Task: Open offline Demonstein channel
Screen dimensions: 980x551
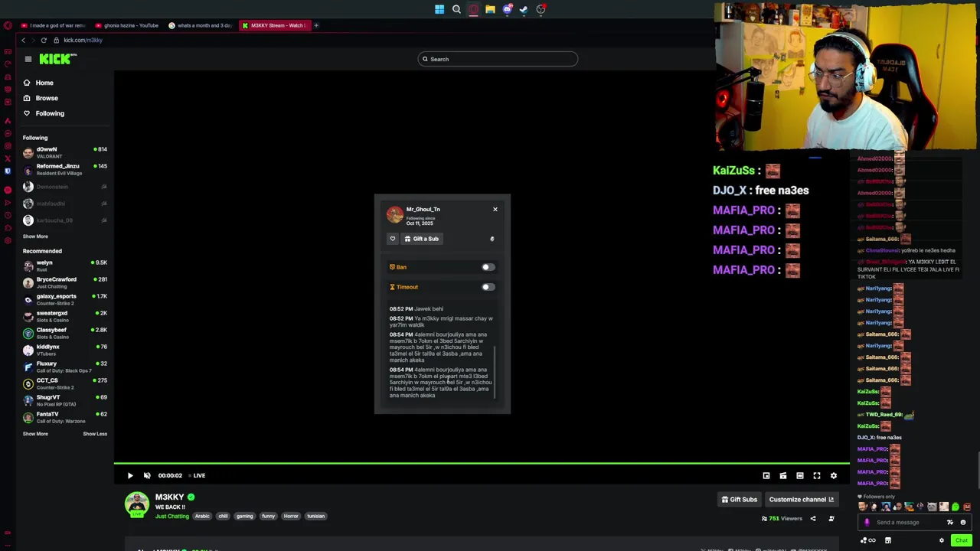Action: tap(65, 187)
